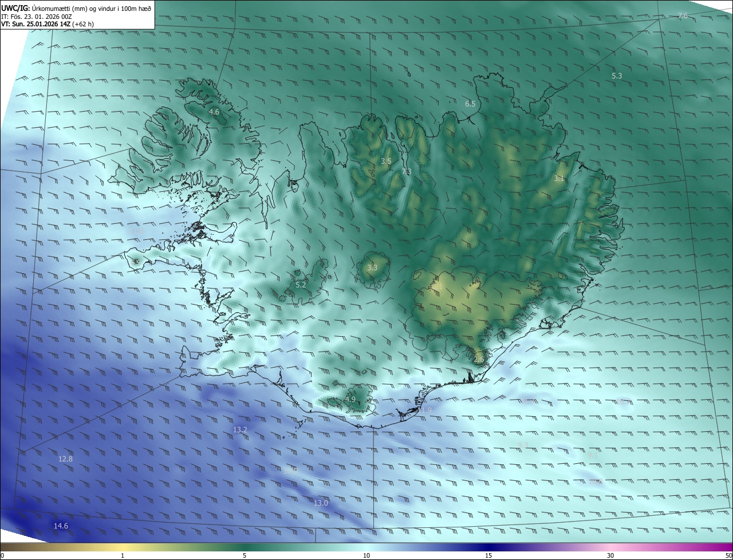
Task: Click the 15 tick label on the colour scale
Action: click(488, 555)
